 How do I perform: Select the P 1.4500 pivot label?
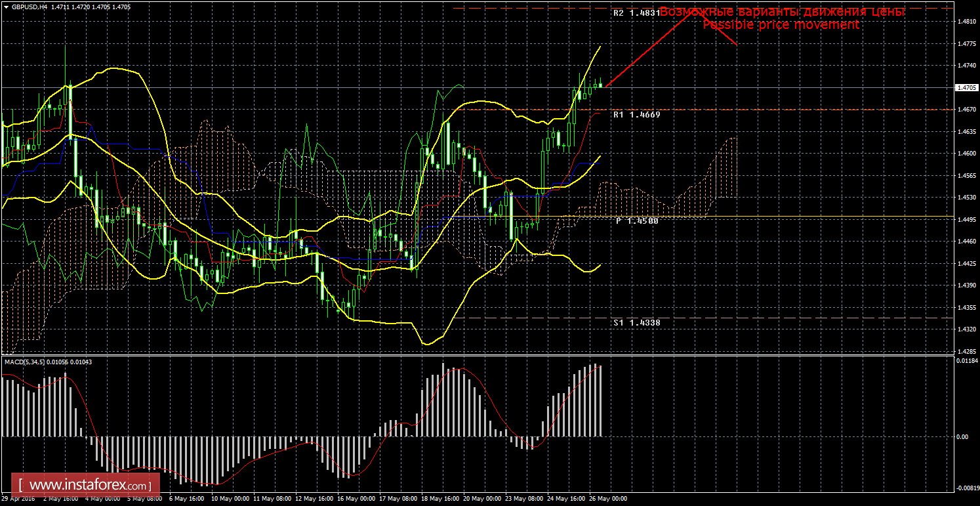click(x=637, y=221)
